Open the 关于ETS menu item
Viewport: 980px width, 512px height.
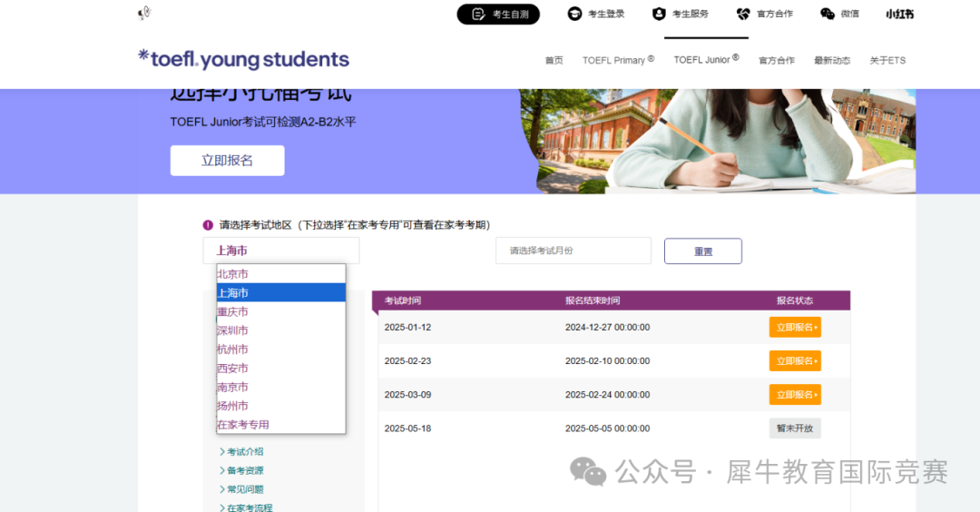(x=887, y=60)
